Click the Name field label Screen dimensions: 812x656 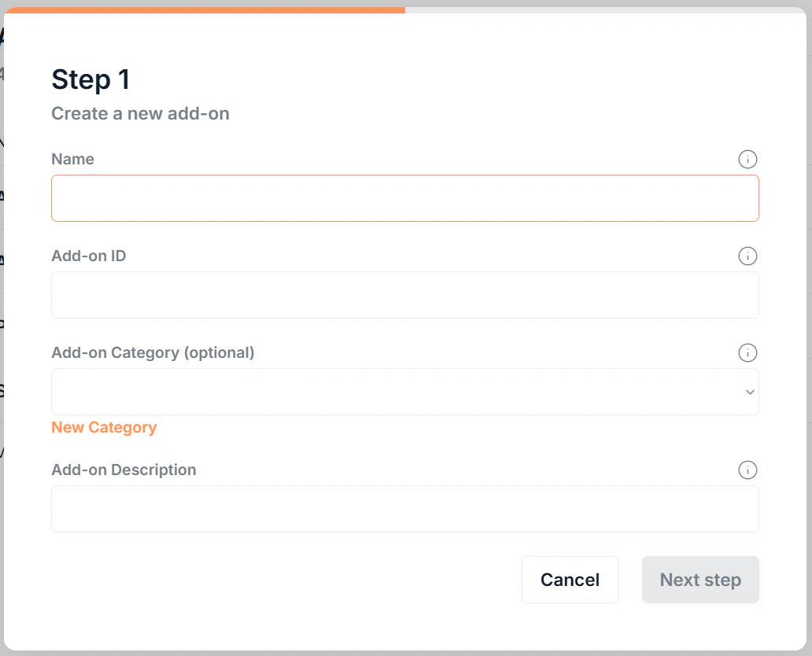72,159
